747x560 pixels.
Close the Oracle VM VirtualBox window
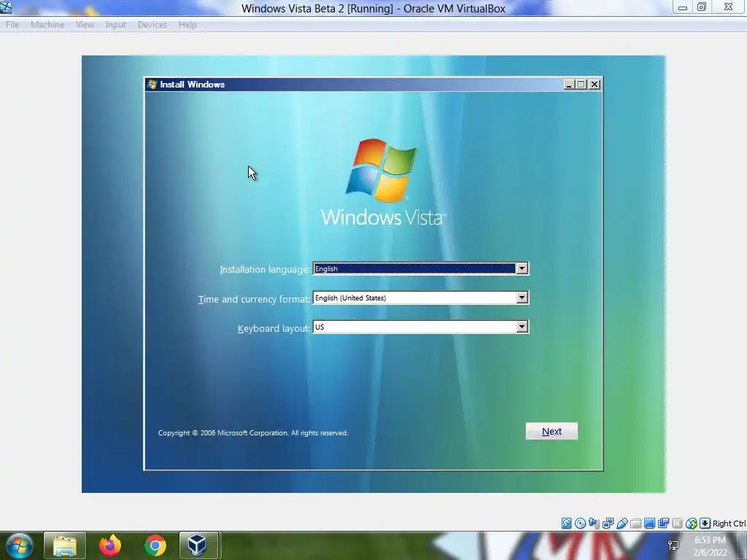(729, 7)
